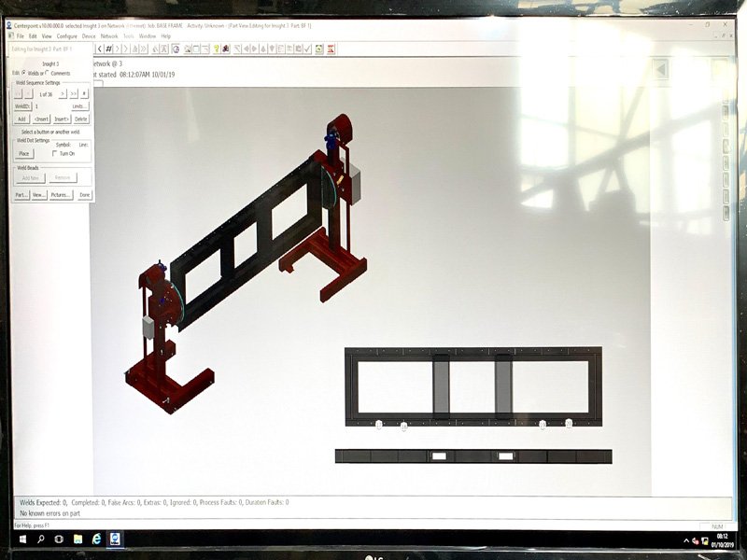Show hidden system tray icons

pyautogui.click(x=686, y=541)
